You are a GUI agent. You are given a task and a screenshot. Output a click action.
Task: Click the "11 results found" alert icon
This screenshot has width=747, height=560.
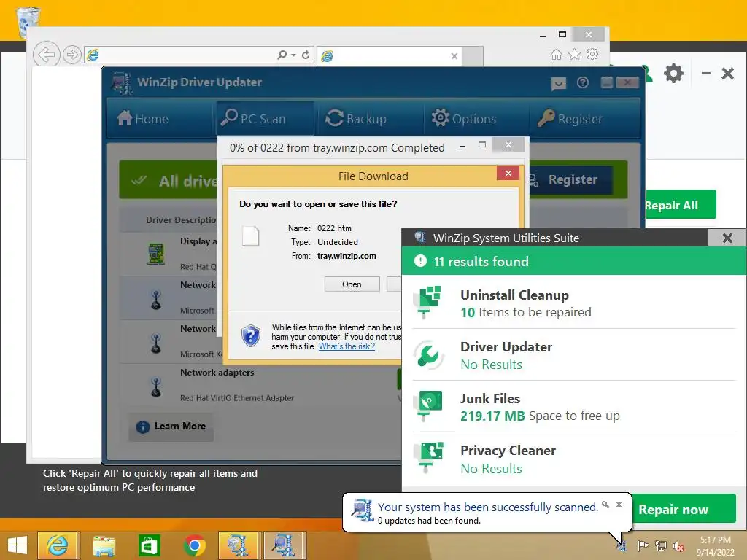pyautogui.click(x=420, y=261)
